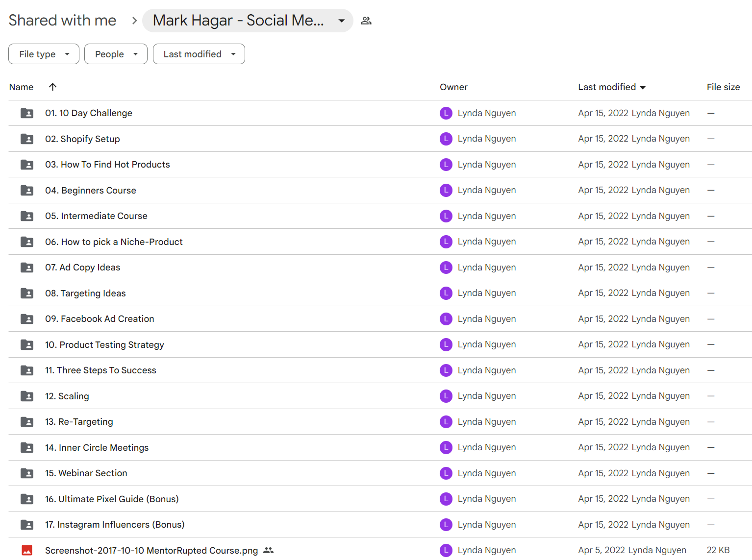Click owner name Lynda Nguyen in Beginners Course row

pyautogui.click(x=487, y=190)
